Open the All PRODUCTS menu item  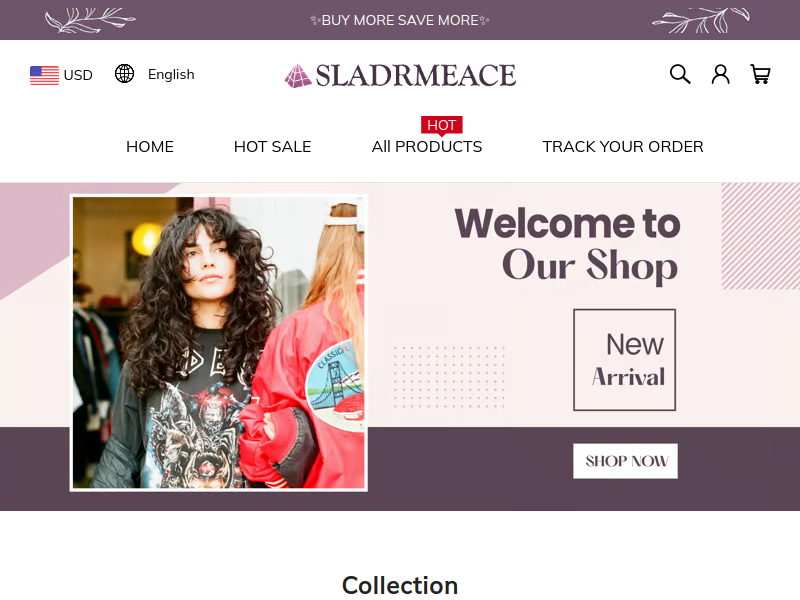(427, 147)
